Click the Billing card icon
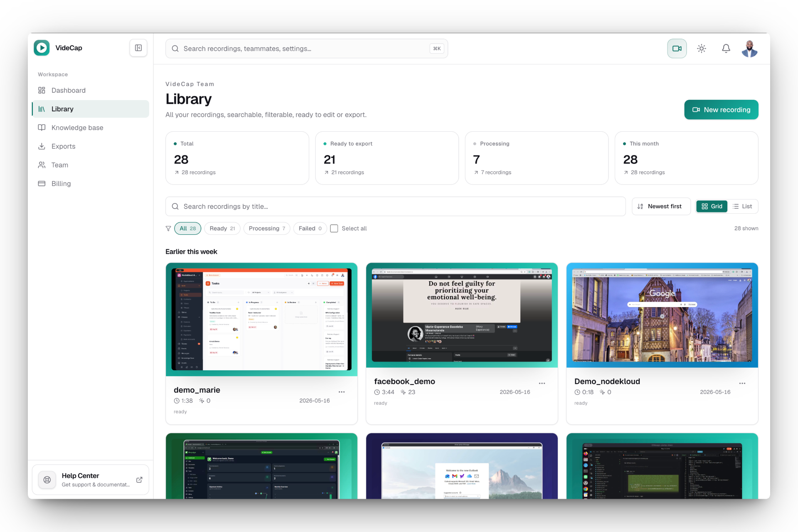The height and width of the screenshot is (532, 798). (42, 184)
